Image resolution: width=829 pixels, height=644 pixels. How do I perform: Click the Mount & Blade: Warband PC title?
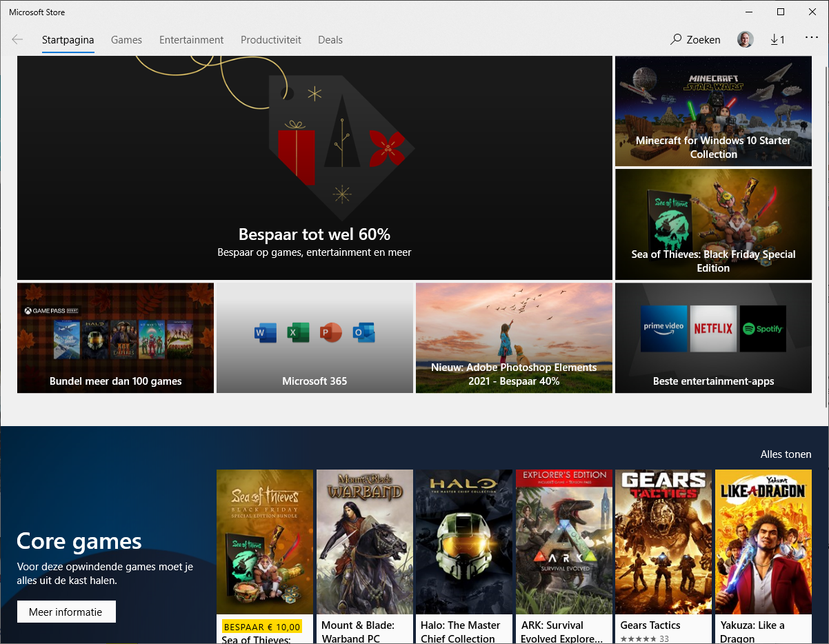tap(358, 632)
